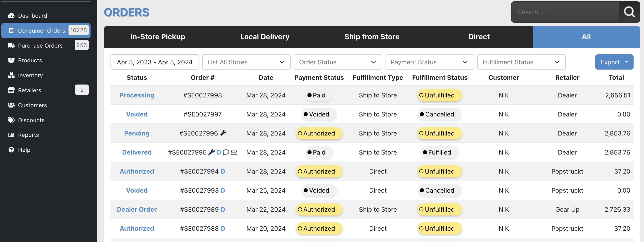Click the Purchase Orders truck icon
644x242 pixels.
[x=11, y=46]
